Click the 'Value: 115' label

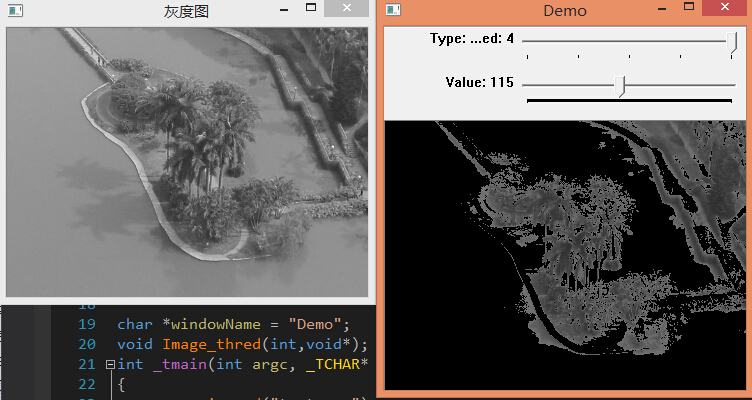coord(480,82)
